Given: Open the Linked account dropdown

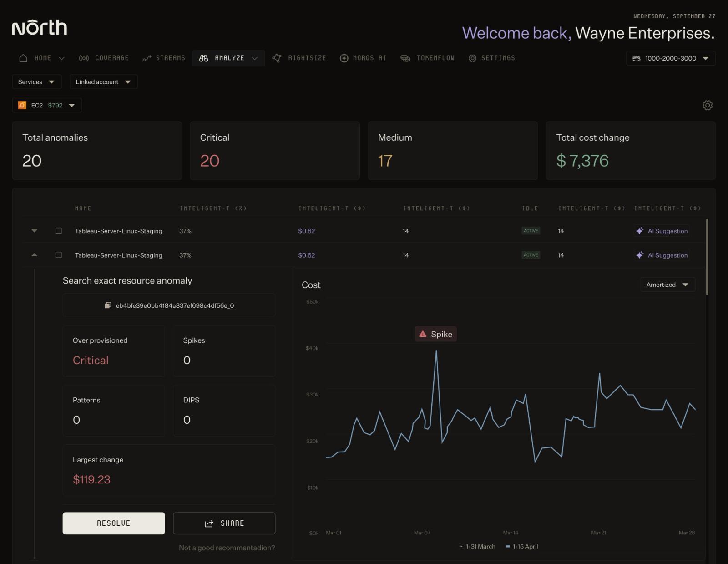Looking at the screenshot, I should (103, 82).
